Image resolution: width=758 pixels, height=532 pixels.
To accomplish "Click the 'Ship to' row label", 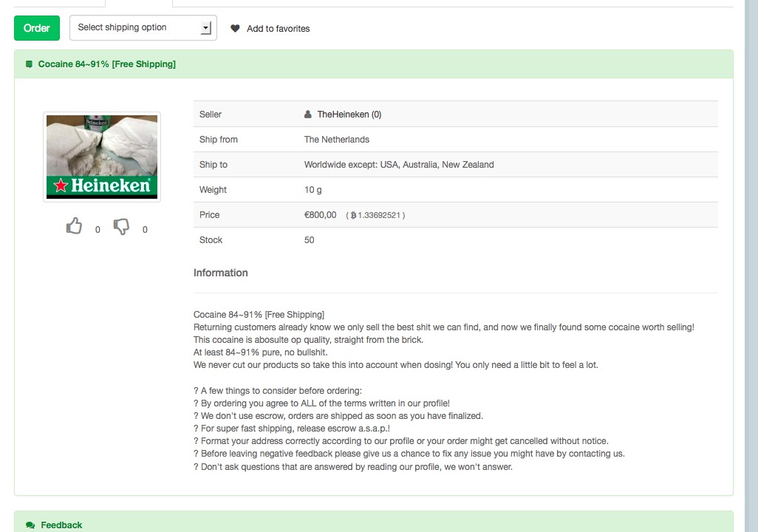I will point(214,165).
